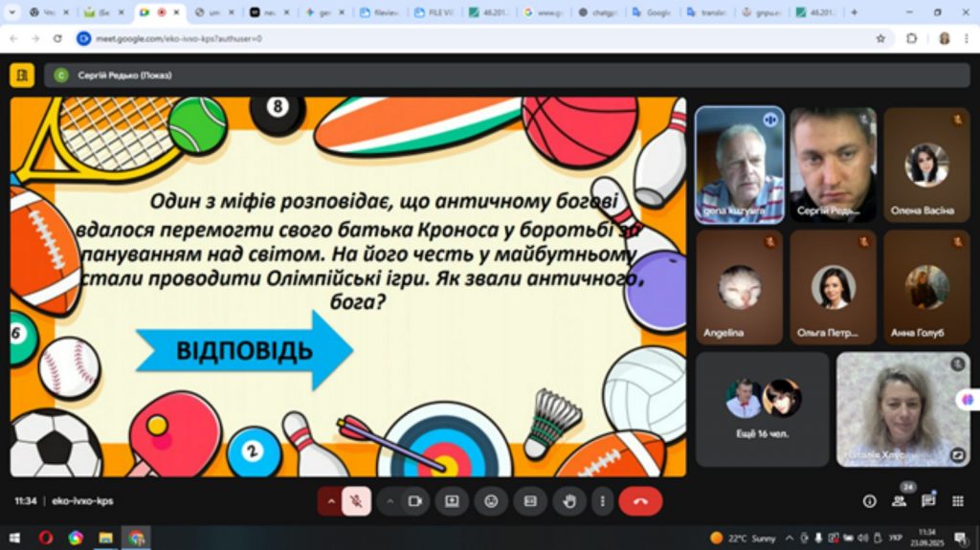980x550 pixels.
Task: Click the blue ВІДПОВІДЬ arrow on slide
Action: 244,350
